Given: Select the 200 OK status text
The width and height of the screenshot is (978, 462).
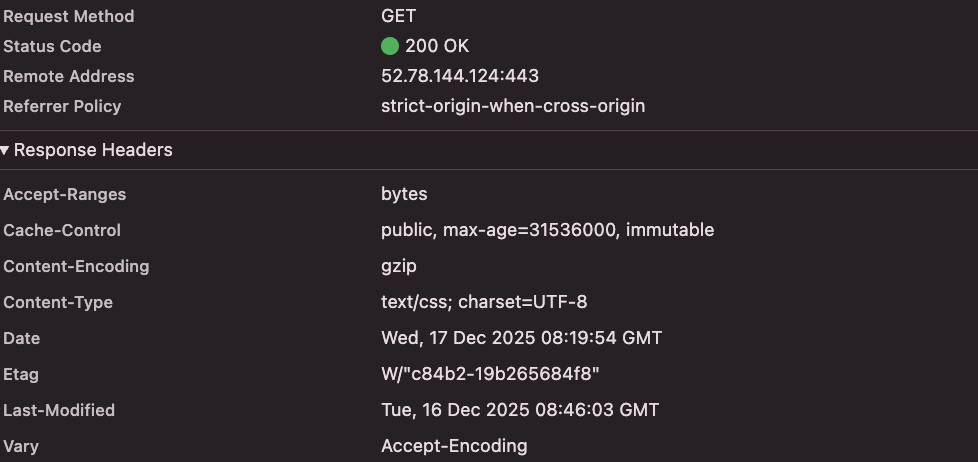Looking at the screenshot, I should 437,46.
